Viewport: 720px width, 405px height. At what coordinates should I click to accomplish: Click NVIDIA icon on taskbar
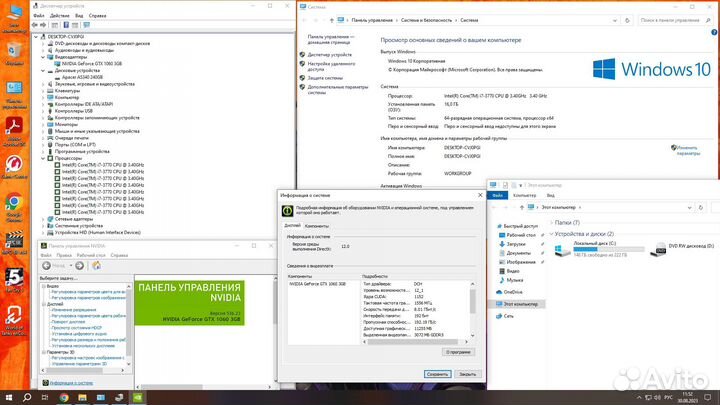click(x=137, y=398)
